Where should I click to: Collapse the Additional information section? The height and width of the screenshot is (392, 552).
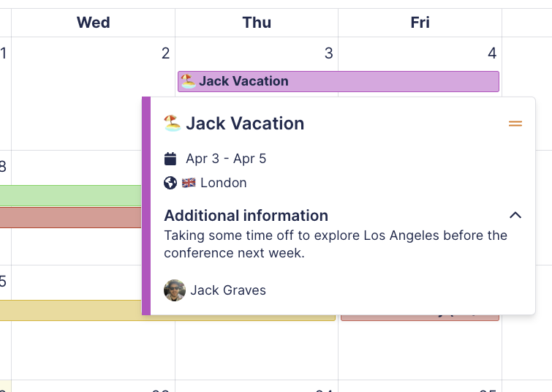pos(515,215)
